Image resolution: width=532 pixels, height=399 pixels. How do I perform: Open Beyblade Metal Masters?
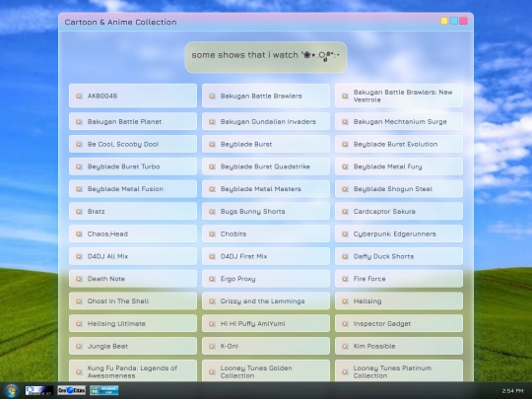[x=266, y=189]
